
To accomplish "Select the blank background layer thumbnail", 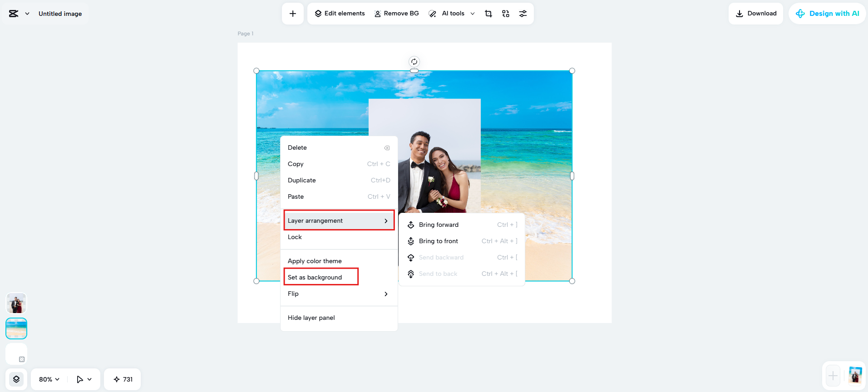I will pyautogui.click(x=16, y=354).
